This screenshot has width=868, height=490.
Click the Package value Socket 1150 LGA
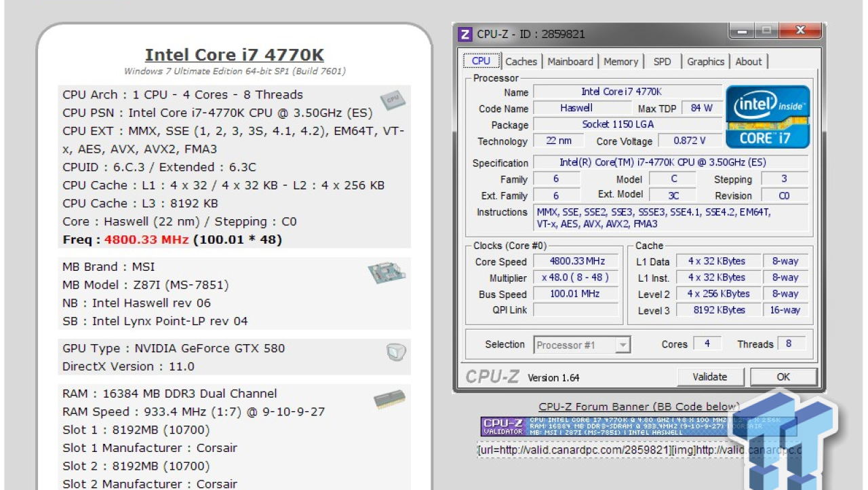coord(627,125)
